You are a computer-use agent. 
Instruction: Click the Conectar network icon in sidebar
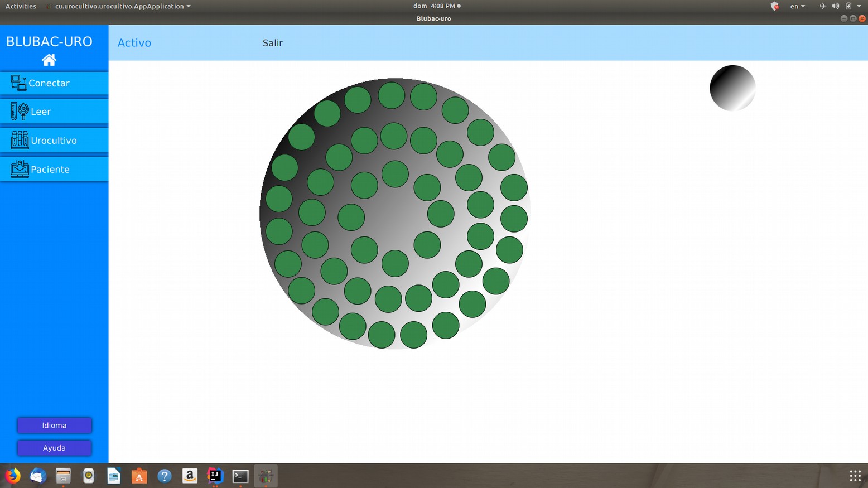click(x=18, y=83)
